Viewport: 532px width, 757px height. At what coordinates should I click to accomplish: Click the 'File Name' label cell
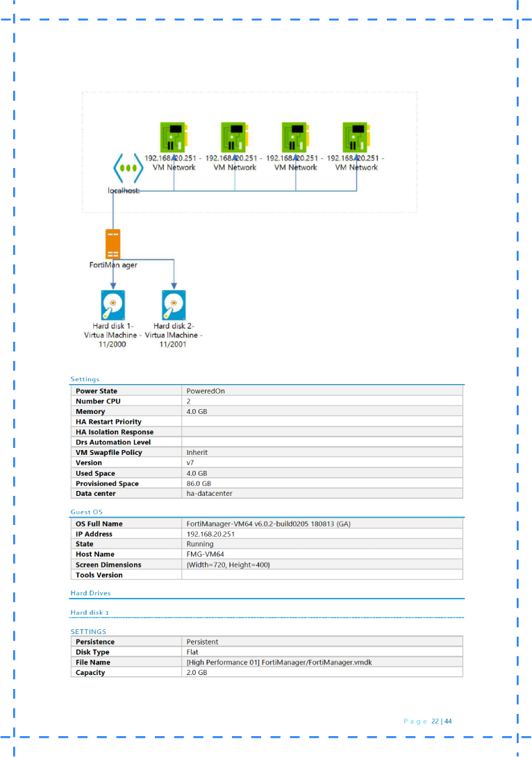[x=126, y=663]
